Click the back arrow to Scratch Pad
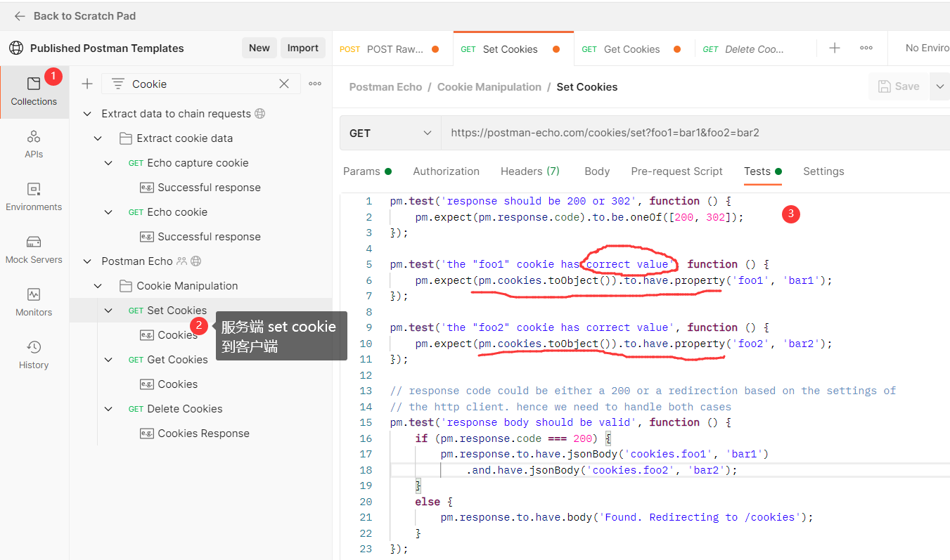This screenshot has width=950, height=560. click(20, 16)
